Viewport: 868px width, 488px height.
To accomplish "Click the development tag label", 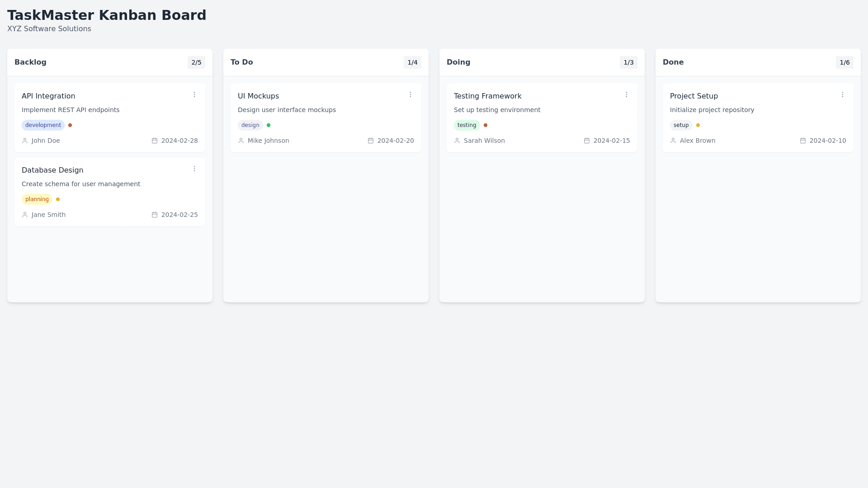I will [x=43, y=125].
